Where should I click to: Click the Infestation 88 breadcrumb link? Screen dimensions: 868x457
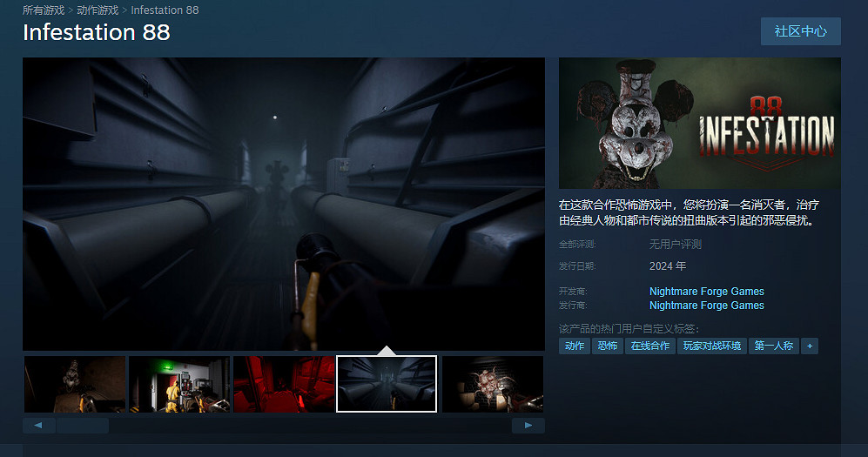(x=165, y=10)
